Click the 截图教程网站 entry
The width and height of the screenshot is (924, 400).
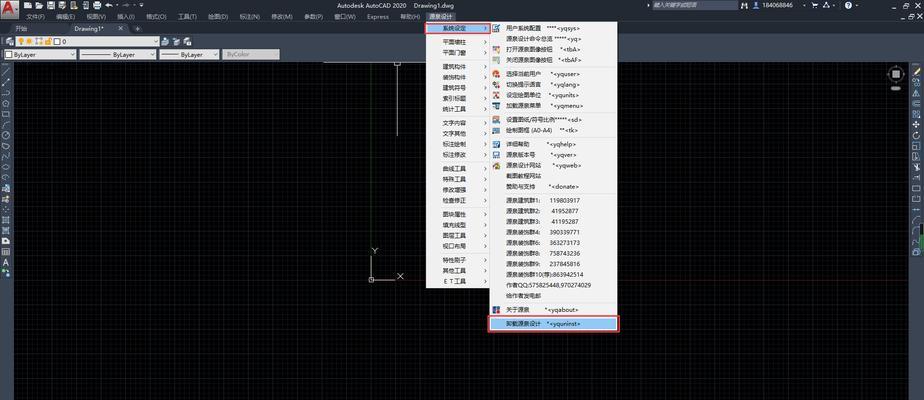coord(523,176)
